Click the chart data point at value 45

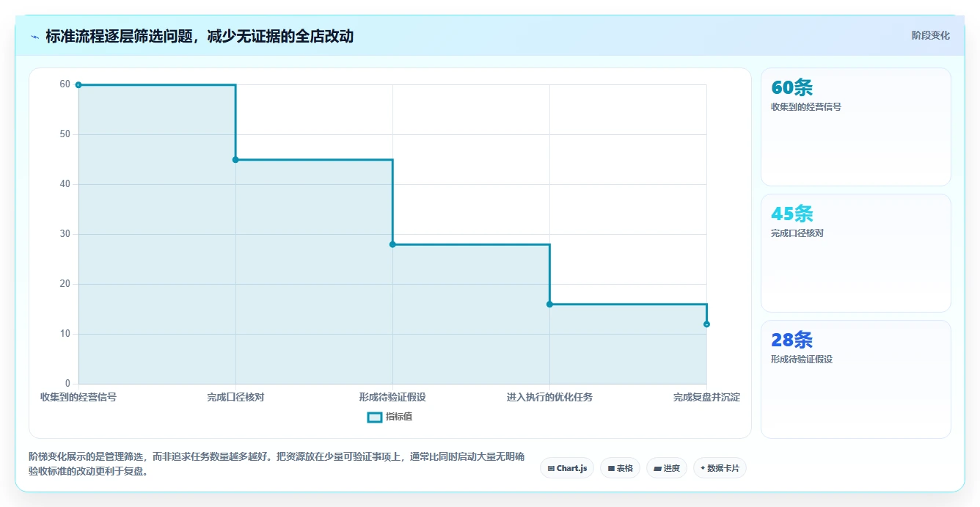[x=235, y=160]
